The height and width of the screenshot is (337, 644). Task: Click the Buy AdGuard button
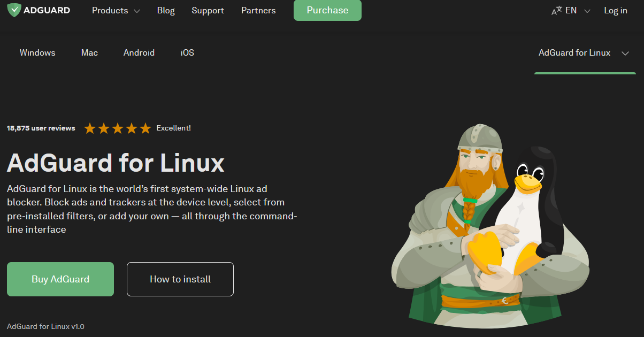pos(60,279)
